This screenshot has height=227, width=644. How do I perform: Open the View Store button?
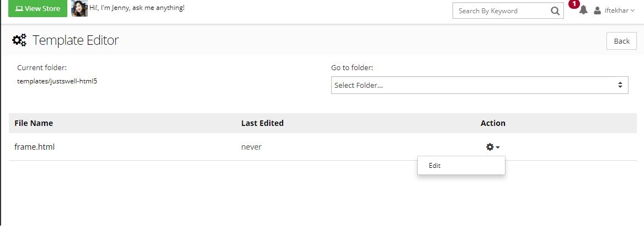pos(38,9)
